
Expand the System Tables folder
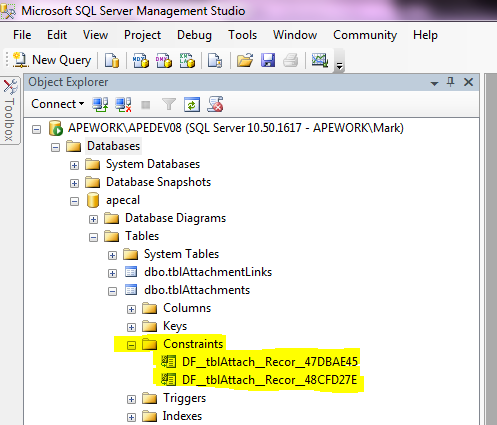(112, 255)
